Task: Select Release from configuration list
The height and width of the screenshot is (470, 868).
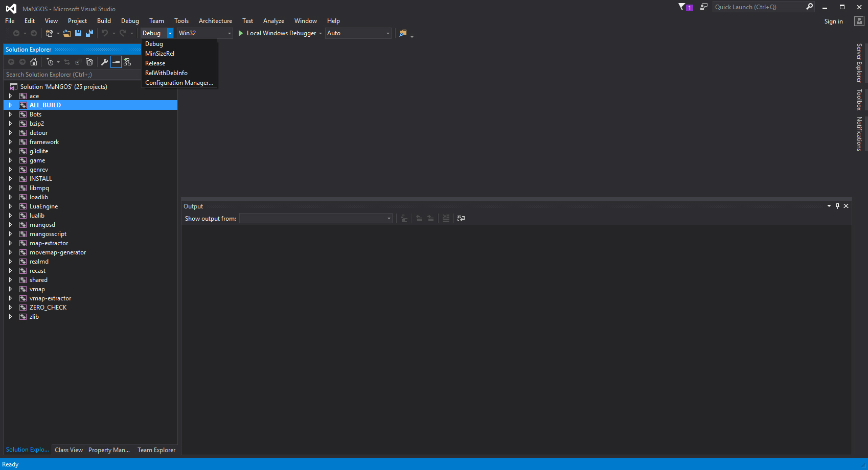Action: [x=179, y=63]
